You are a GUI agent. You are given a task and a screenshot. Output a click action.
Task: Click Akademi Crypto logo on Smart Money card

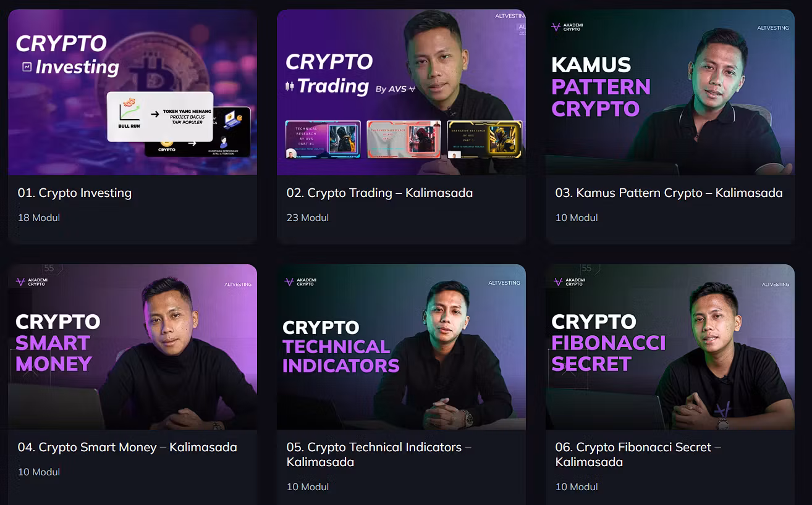(x=31, y=282)
